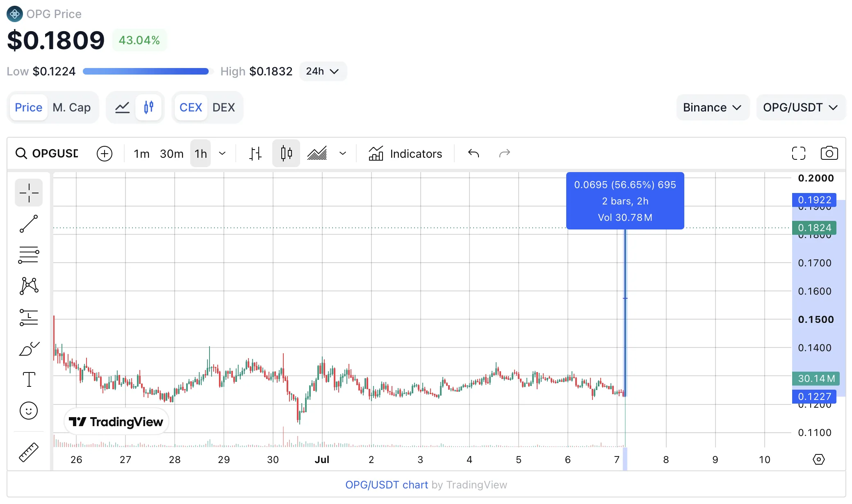Click the 30 date label on time axis
The height and width of the screenshot is (504, 852).
(x=273, y=460)
